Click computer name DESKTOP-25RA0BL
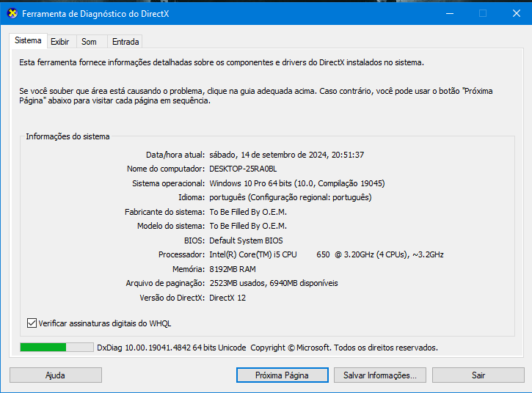This screenshot has height=393, width=532. 243,169
